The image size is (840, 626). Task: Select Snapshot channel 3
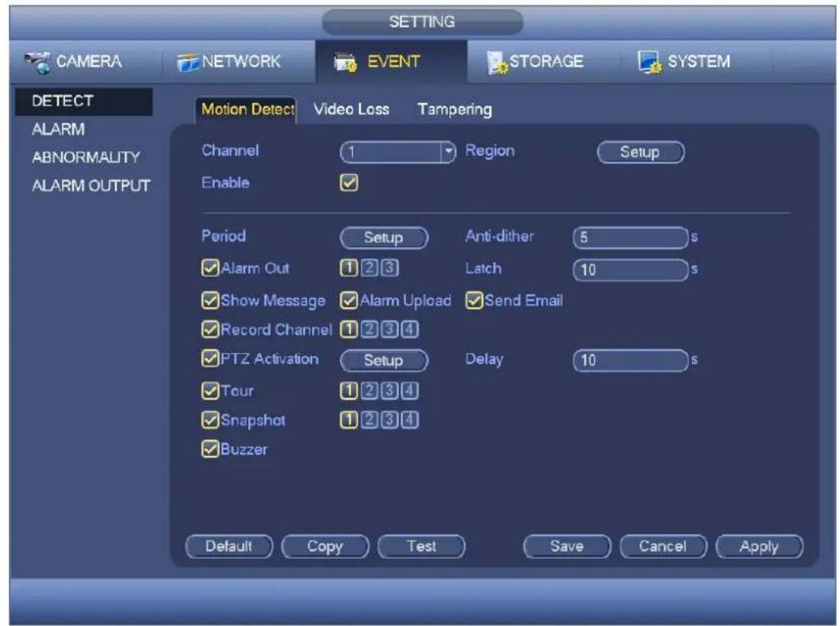[x=389, y=420]
